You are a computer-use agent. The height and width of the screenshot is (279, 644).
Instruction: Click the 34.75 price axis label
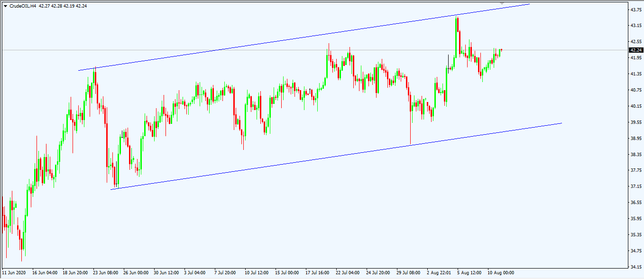[x=636, y=251]
